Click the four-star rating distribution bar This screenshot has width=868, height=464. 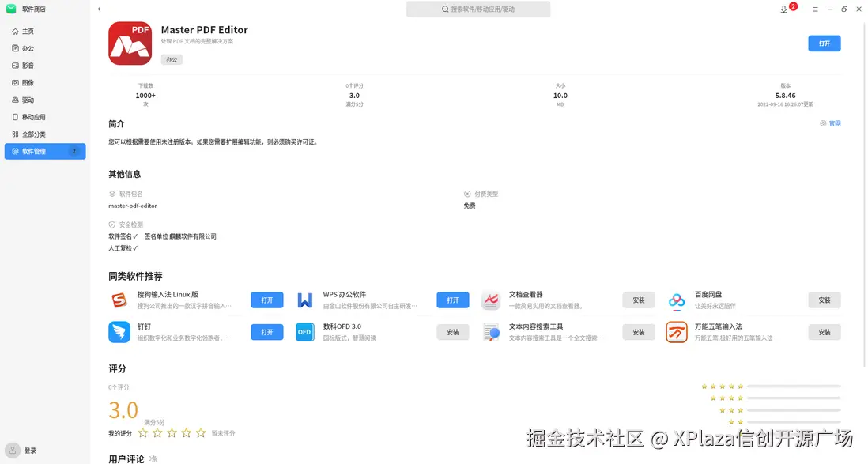pyautogui.click(x=794, y=398)
